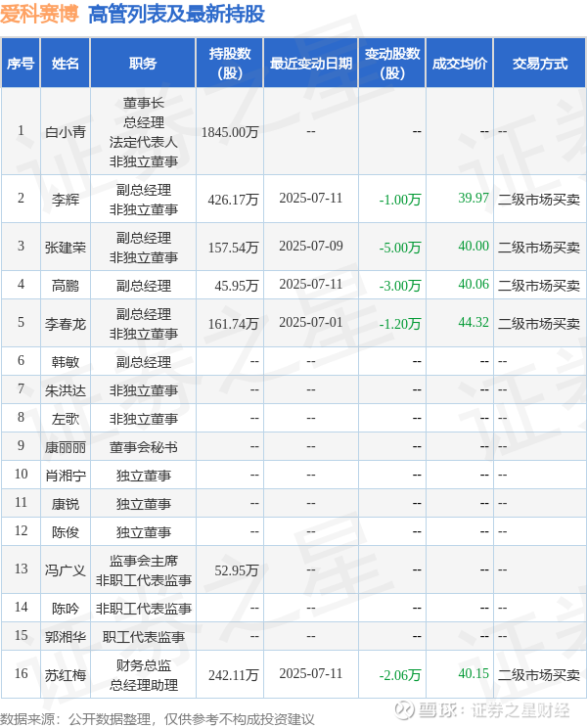
Task: Click the holding value 157.54万
Action: [x=233, y=248]
